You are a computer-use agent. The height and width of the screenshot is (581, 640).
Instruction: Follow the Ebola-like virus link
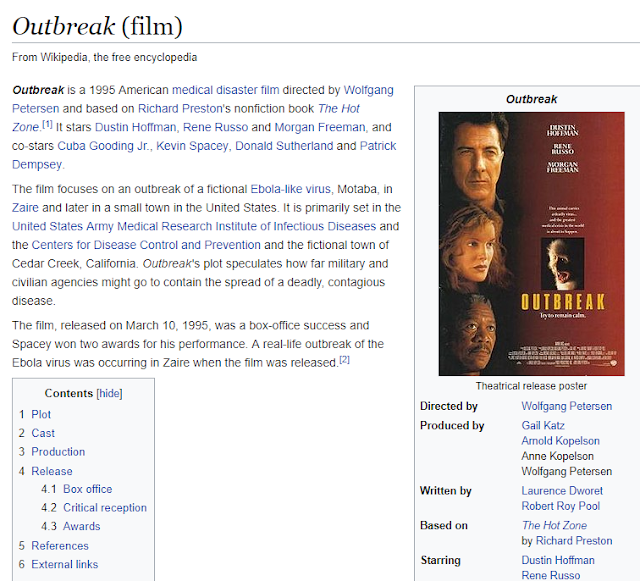(x=290, y=189)
